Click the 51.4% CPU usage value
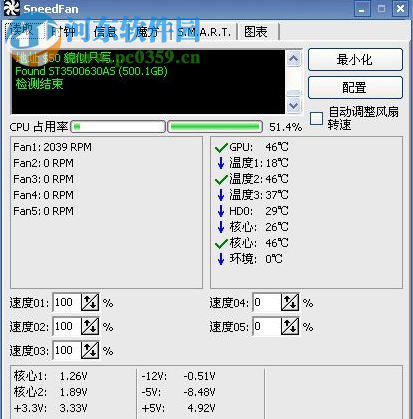The width and height of the screenshot is (413, 419). pyautogui.click(x=286, y=127)
